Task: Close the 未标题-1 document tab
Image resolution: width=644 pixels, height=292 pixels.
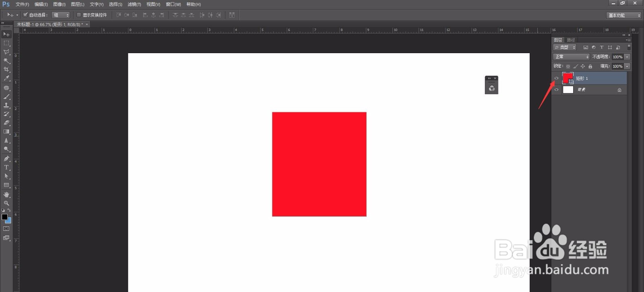Action: pyautogui.click(x=87, y=25)
